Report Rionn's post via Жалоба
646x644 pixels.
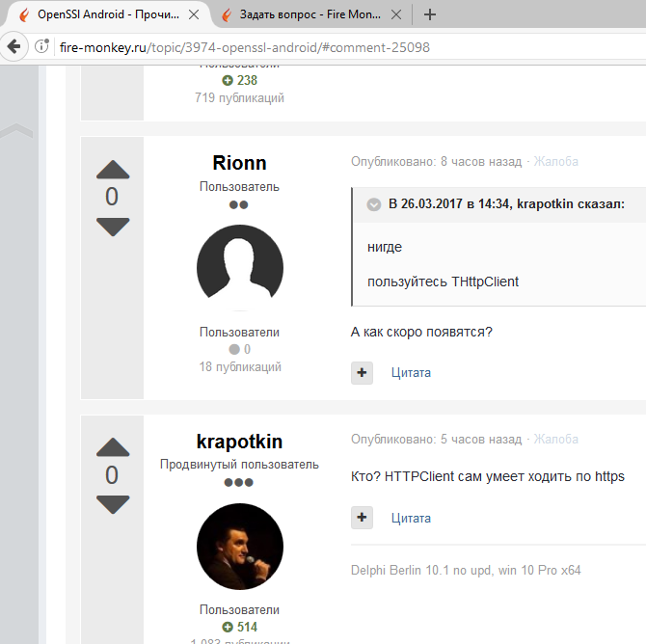(x=555, y=162)
